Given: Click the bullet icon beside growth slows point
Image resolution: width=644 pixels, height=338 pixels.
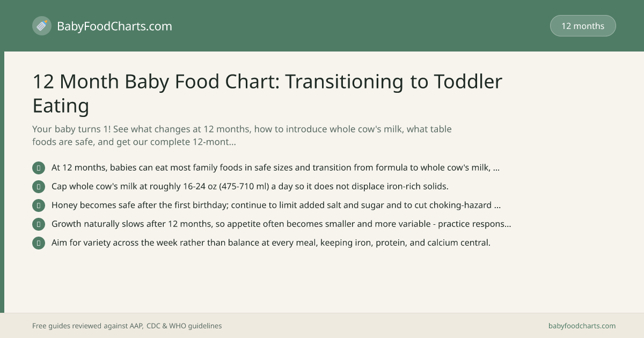Looking at the screenshot, I should (39, 224).
